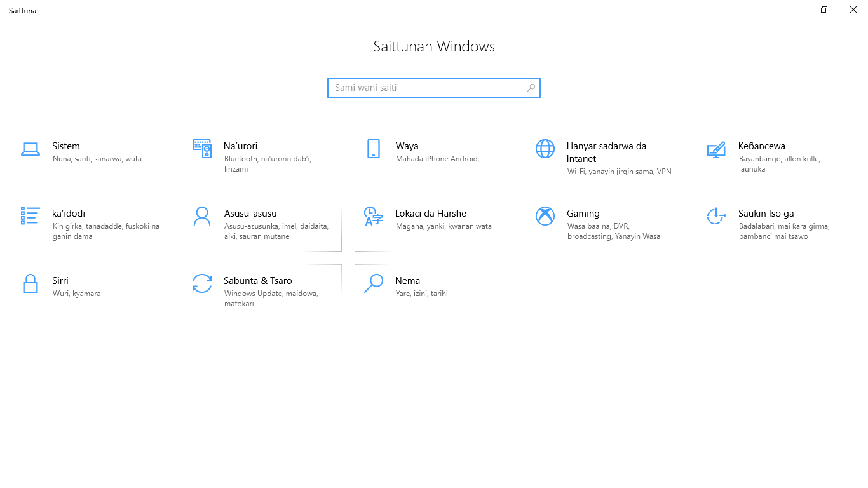Open the 'Saukin Iso ga' label

coord(766,213)
